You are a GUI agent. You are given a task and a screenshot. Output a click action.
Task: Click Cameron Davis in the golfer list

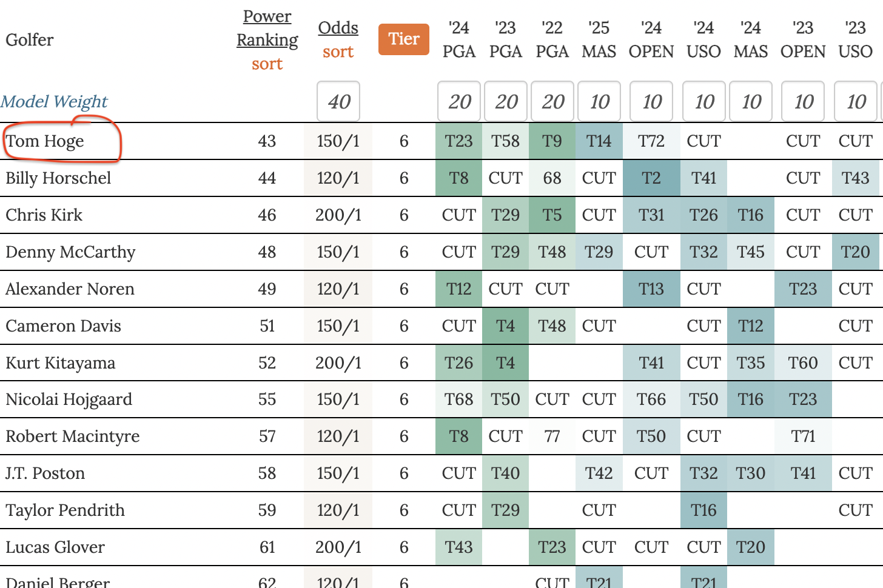pos(63,326)
